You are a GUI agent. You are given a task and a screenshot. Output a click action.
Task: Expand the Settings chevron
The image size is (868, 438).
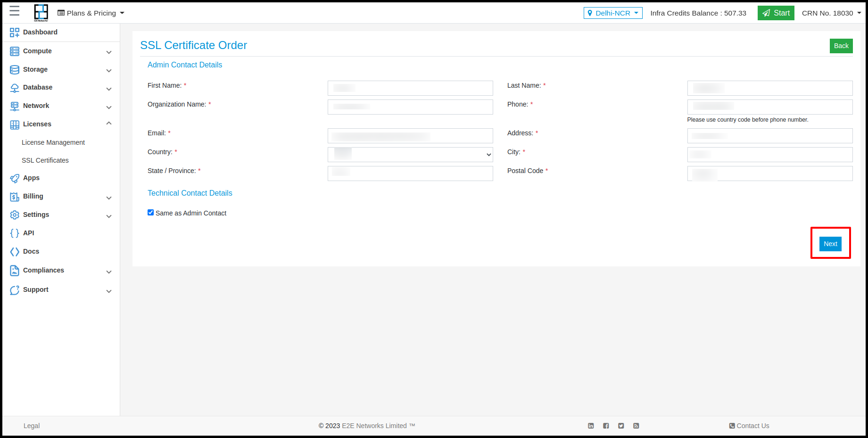[x=109, y=216]
